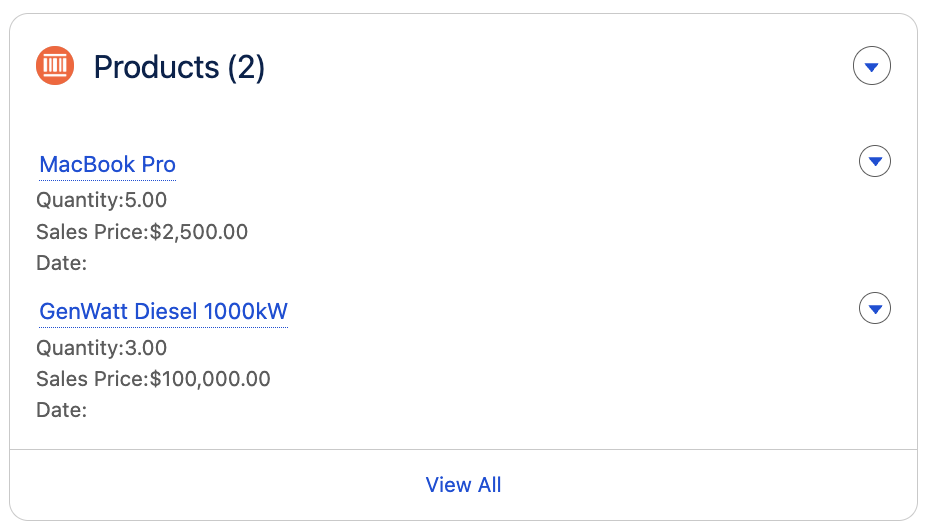
Task: Select the 3.00 quantity value
Action: 146,348
